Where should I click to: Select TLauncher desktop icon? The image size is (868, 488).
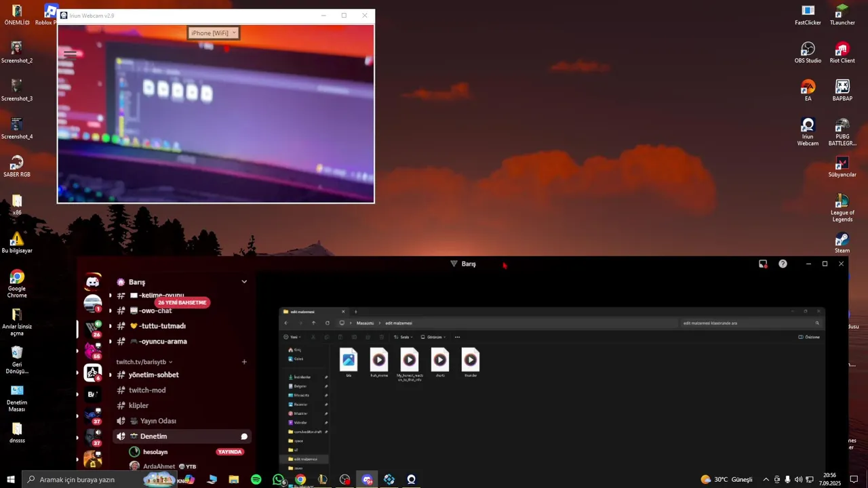[x=842, y=15]
